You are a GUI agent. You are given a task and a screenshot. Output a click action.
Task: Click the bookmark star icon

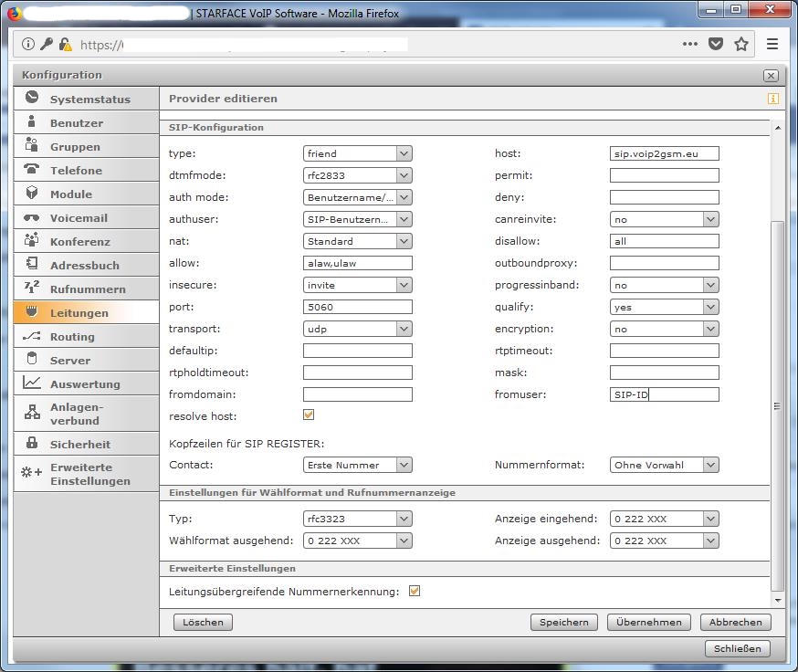tap(741, 44)
